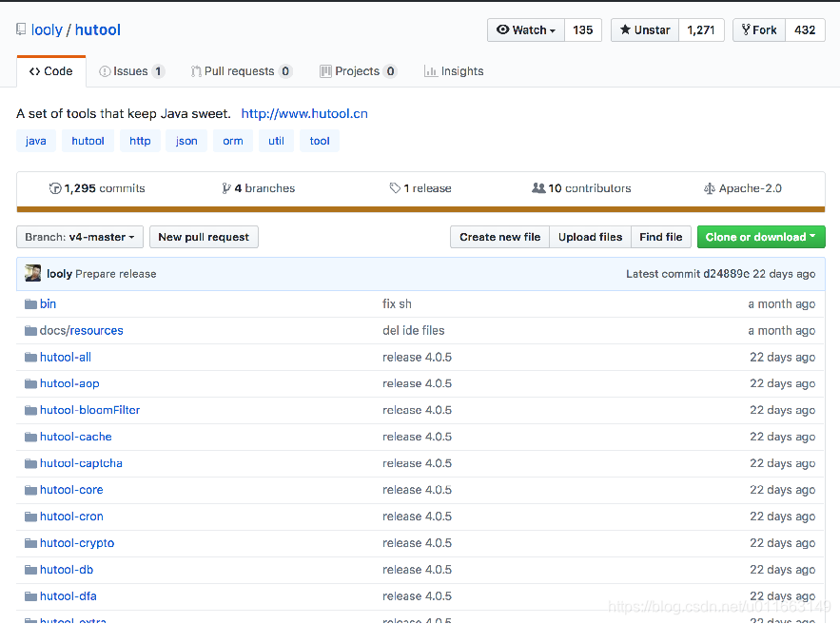840x624 pixels.
Task: Click the commits history icon
Action: [56, 187]
